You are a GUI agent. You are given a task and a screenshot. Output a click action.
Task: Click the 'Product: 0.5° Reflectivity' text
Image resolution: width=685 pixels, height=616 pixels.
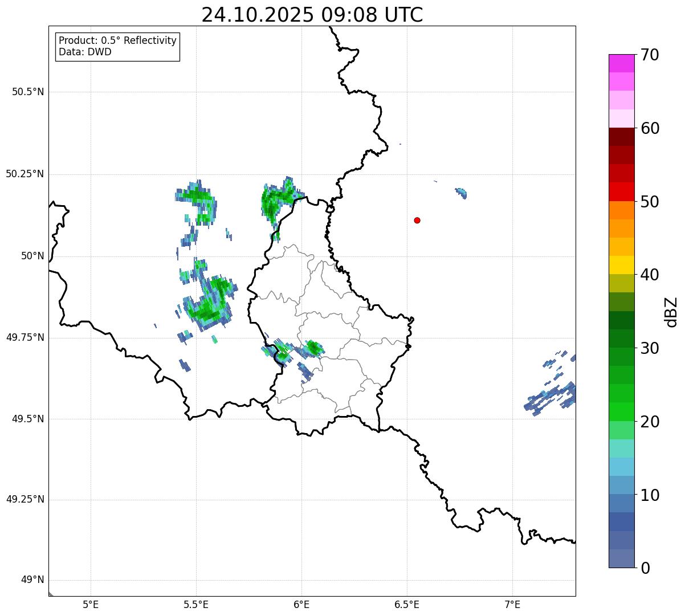coord(117,41)
